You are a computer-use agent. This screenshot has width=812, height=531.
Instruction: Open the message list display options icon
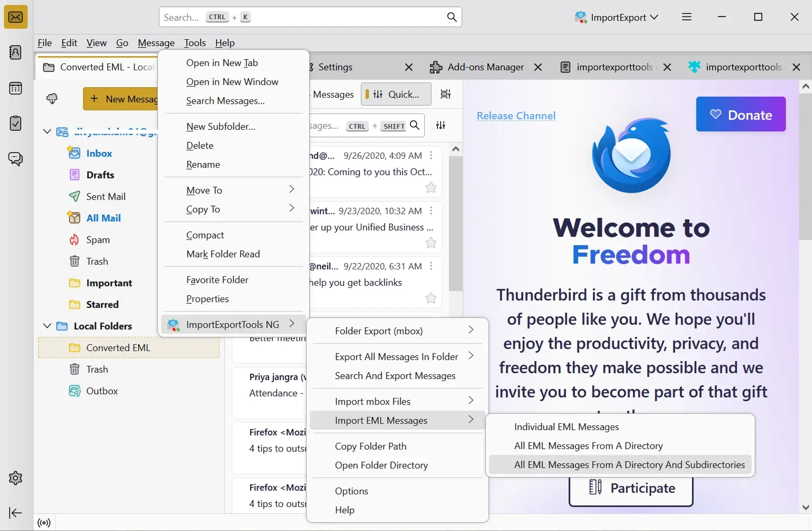tap(445, 94)
